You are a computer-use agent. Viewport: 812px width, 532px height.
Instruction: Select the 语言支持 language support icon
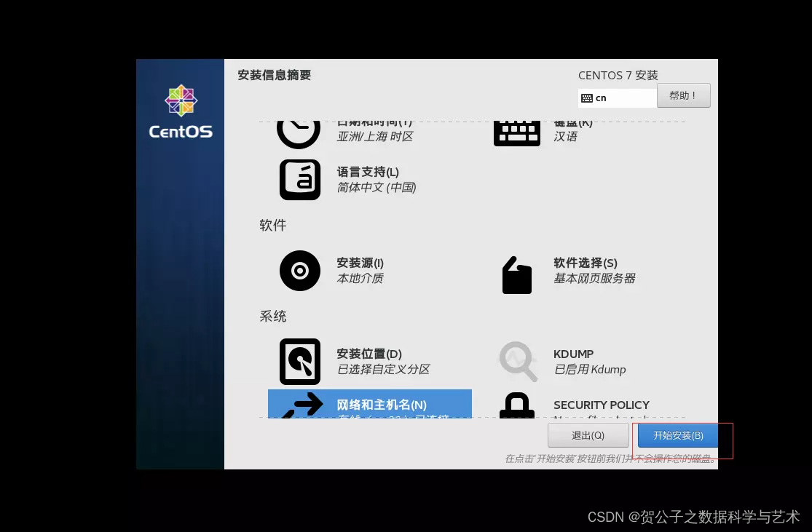tap(299, 179)
